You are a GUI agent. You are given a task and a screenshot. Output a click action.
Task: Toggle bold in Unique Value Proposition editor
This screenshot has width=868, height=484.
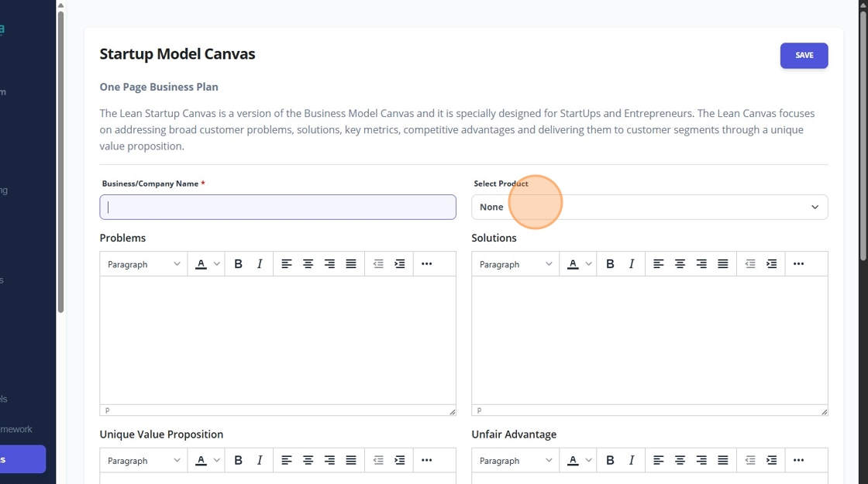coord(239,461)
